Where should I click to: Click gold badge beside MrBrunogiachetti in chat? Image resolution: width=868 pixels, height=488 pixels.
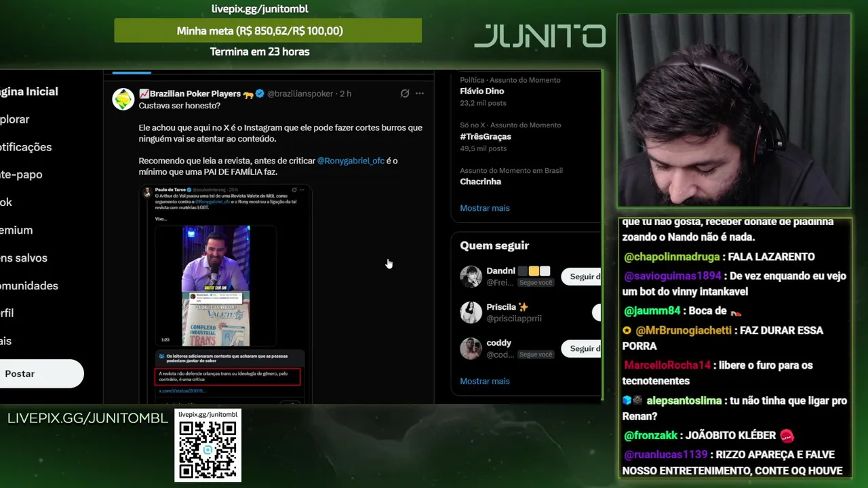627,331
